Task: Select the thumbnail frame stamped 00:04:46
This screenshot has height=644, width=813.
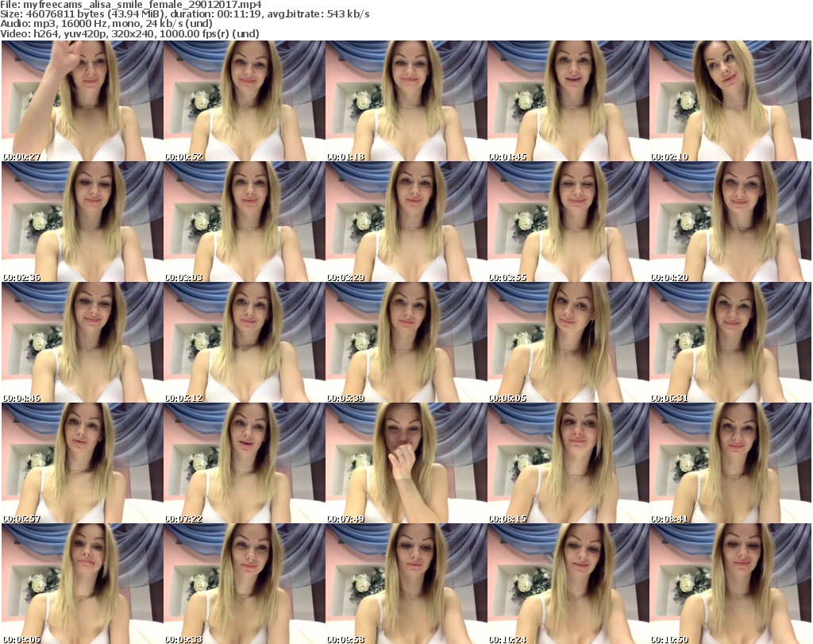Action: (x=83, y=342)
